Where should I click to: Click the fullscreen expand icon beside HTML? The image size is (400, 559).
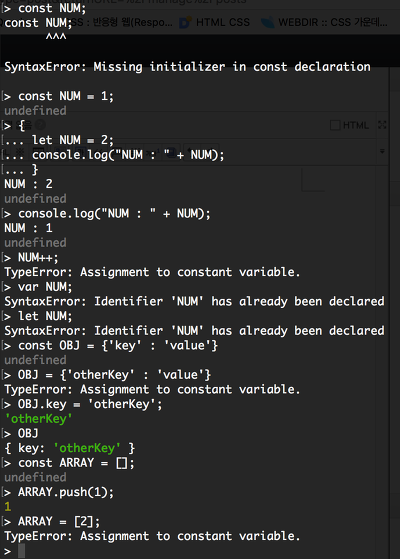[x=382, y=125]
